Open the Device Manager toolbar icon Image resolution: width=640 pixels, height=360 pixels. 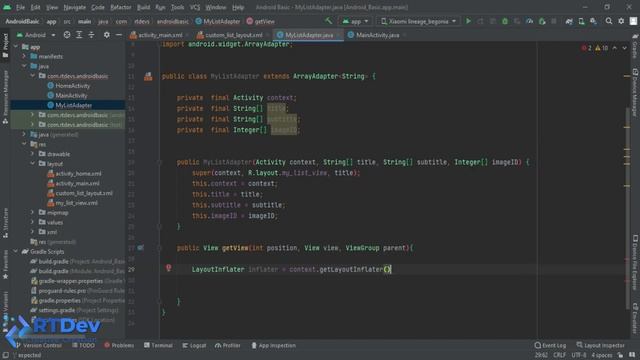[581, 21]
